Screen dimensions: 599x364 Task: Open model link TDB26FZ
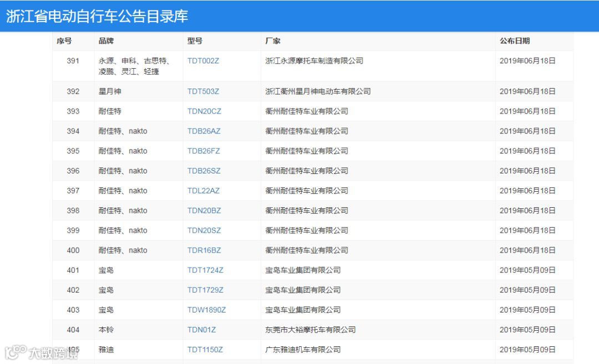(203, 151)
